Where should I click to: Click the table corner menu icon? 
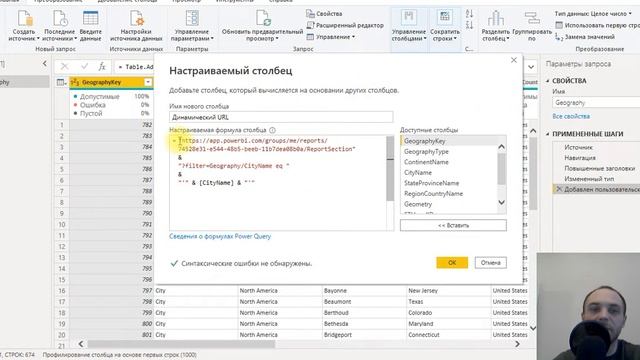[61, 82]
